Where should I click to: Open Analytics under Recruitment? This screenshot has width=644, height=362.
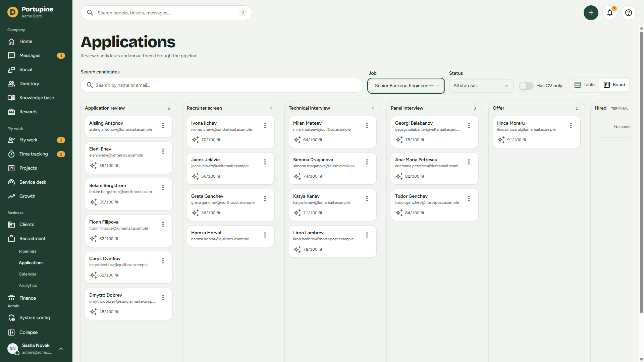pos(28,285)
